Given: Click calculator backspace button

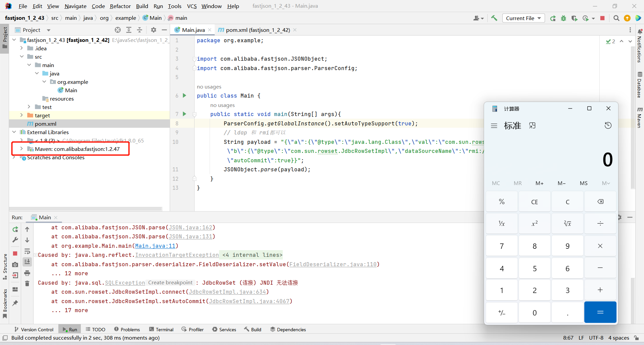Looking at the screenshot, I should (600, 202).
